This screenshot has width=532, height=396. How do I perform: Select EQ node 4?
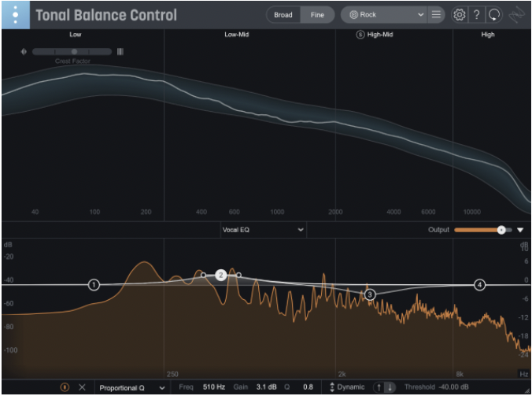pyautogui.click(x=479, y=285)
